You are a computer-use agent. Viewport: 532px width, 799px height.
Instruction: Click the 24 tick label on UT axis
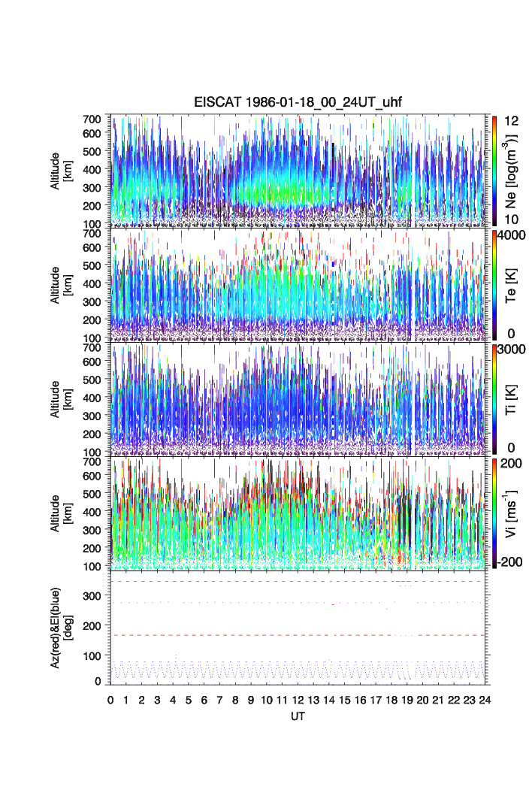[485, 700]
